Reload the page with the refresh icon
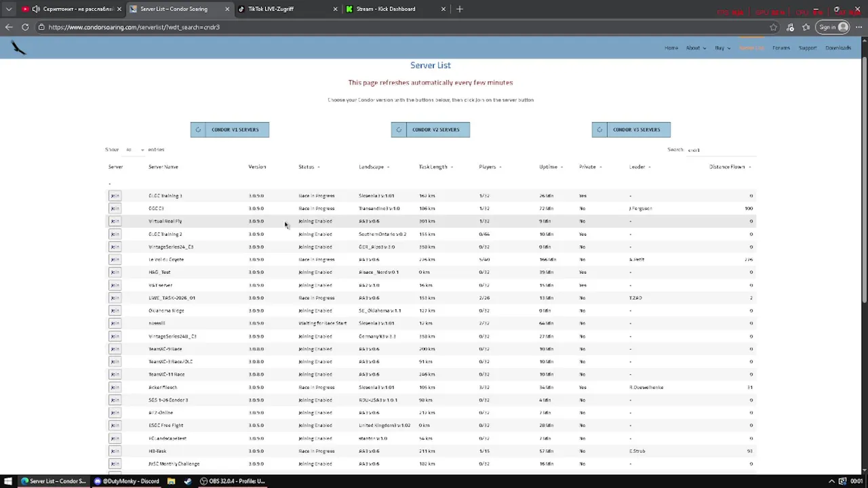The height and width of the screenshot is (488, 868). point(25,27)
